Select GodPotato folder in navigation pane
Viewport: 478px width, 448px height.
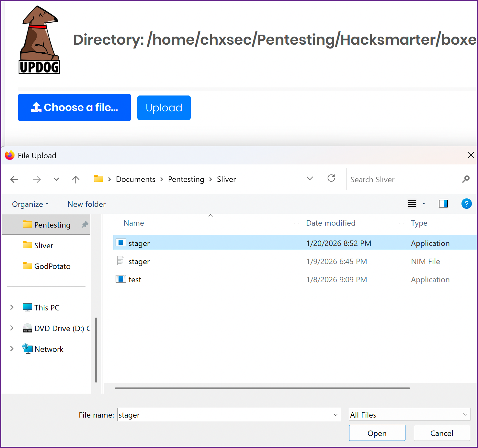click(x=46, y=266)
